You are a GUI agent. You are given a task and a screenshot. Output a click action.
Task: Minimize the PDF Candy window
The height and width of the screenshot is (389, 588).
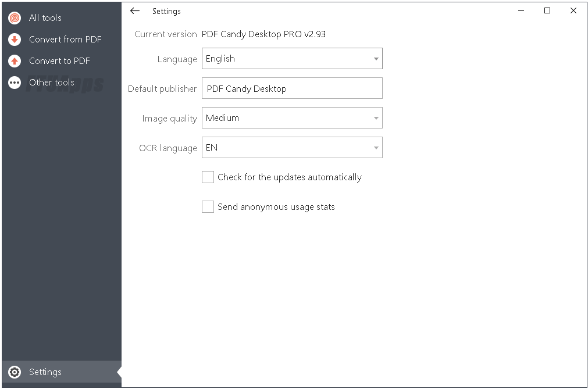click(521, 10)
